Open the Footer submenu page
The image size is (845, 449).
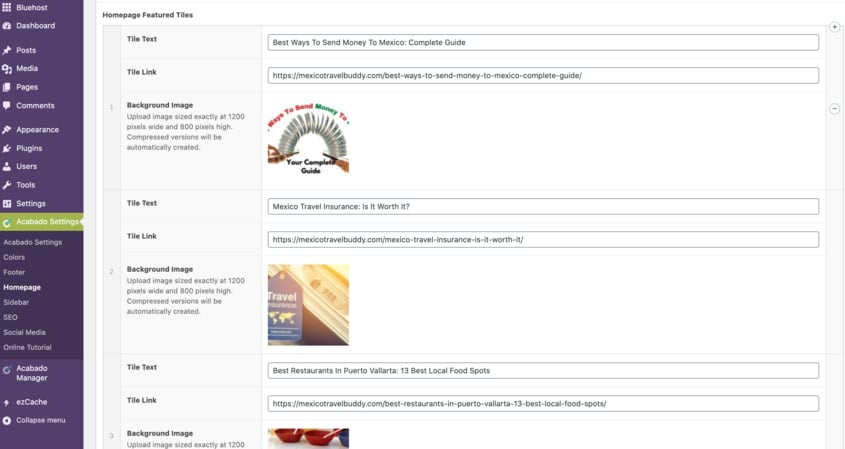click(14, 273)
